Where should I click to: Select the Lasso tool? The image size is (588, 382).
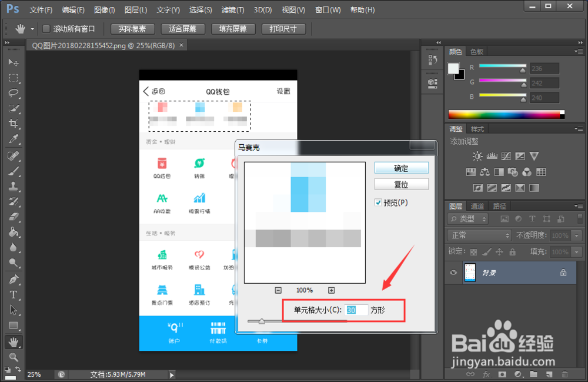(14, 93)
